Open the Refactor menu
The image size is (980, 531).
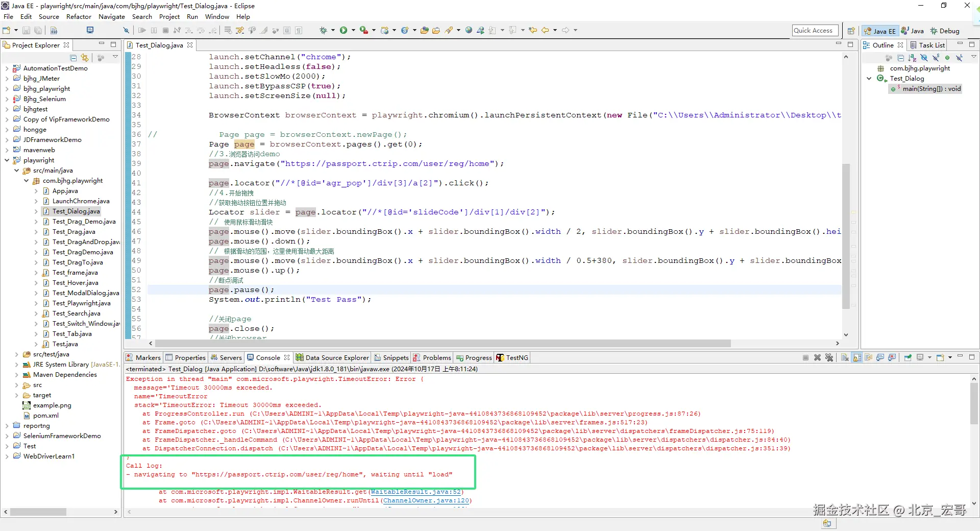(79, 17)
